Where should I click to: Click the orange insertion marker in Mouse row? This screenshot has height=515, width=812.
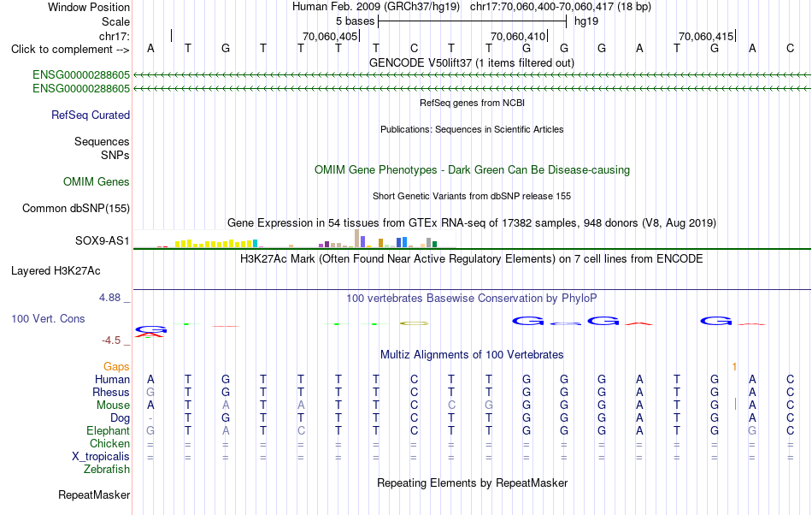coord(735,404)
